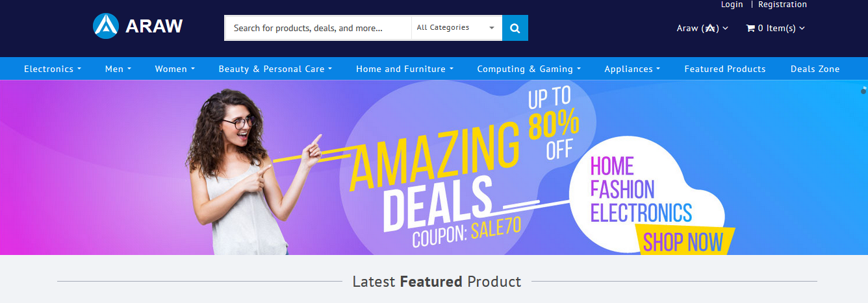The width and height of the screenshot is (868, 303).
Task: Click the shopping cart icon
Action: point(750,28)
